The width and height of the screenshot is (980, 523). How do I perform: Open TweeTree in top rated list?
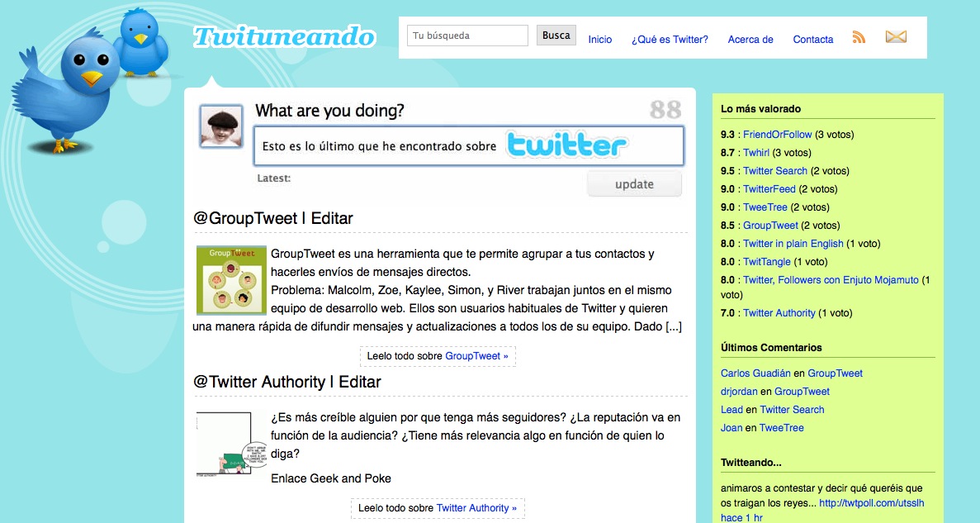click(765, 207)
